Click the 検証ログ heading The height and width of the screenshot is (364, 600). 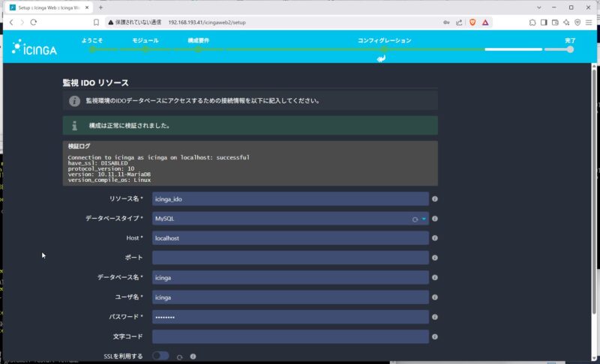pyautogui.click(x=79, y=146)
